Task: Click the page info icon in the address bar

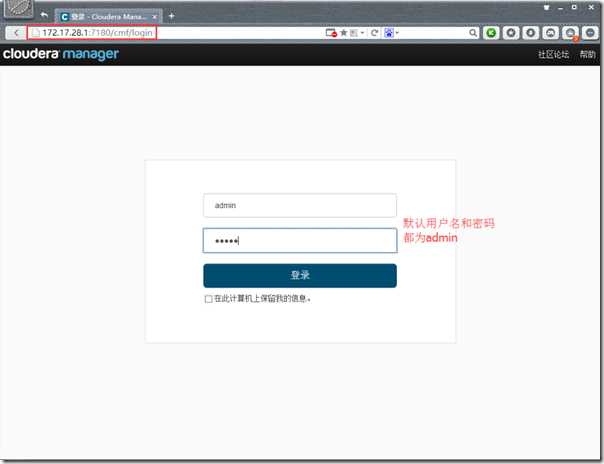Action: click(35, 33)
